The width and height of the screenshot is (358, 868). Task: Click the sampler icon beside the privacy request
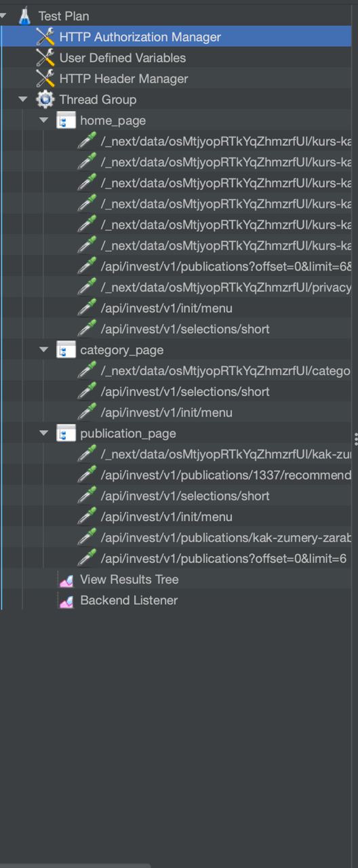[x=87, y=288]
